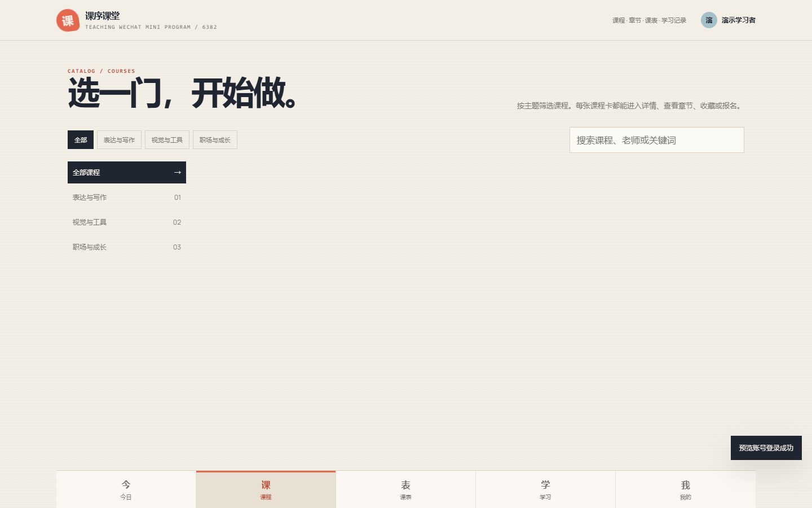
Task: Dismiss the 预览账号登录成功 toast
Action: coord(766,448)
